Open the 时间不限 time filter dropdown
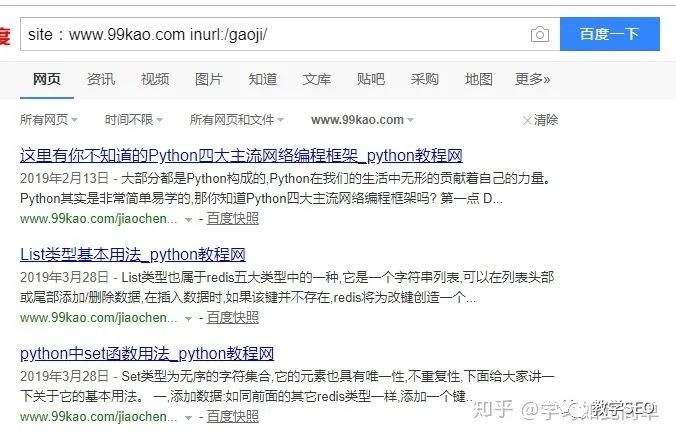The image size is (676, 438). tap(134, 120)
